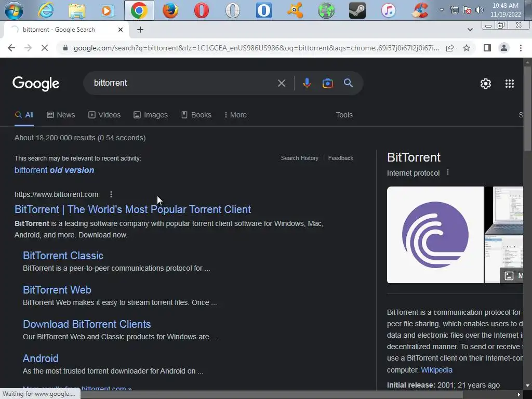532x399 pixels.
Task: Switch to the Images tab
Action: click(150, 115)
